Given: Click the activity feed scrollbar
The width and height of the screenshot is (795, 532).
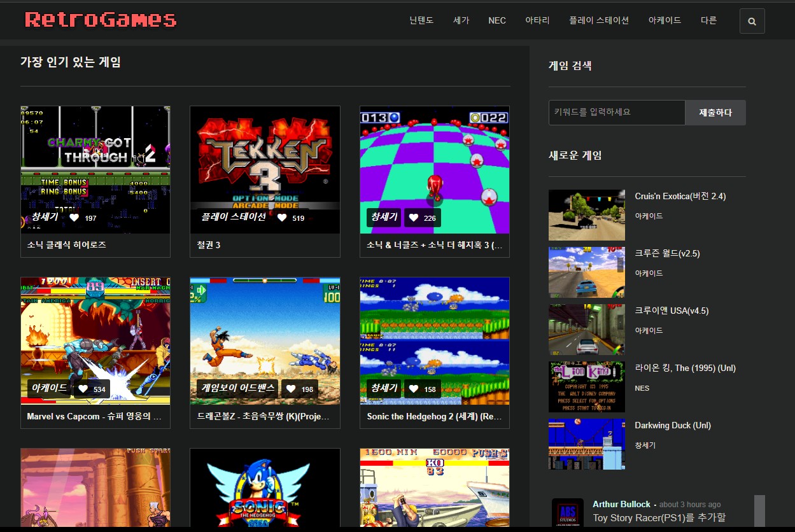Looking at the screenshot, I should 759,511.
